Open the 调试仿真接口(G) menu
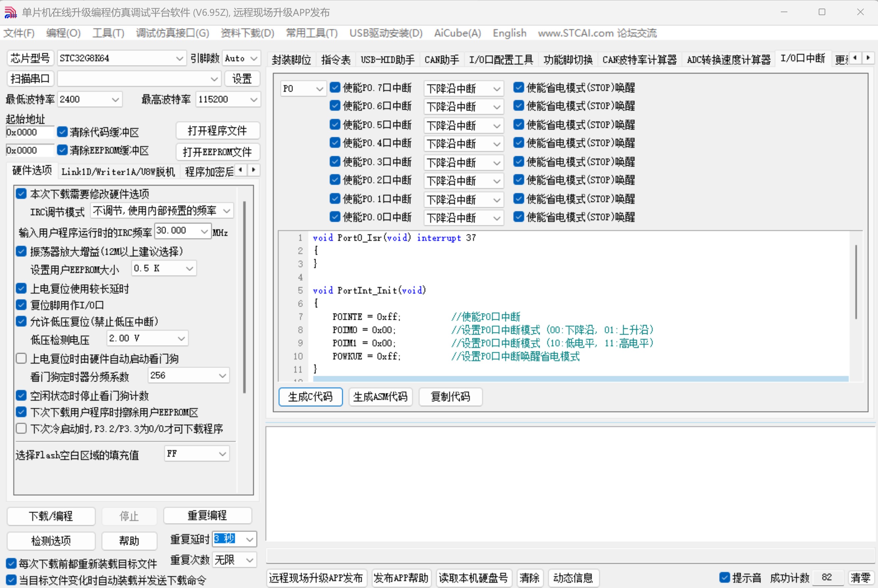 173,33
